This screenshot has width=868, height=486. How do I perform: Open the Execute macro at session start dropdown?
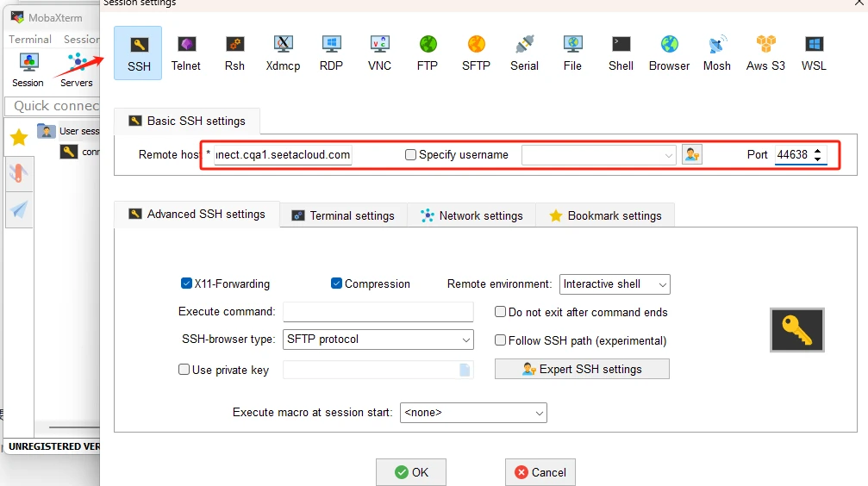click(x=540, y=413)
